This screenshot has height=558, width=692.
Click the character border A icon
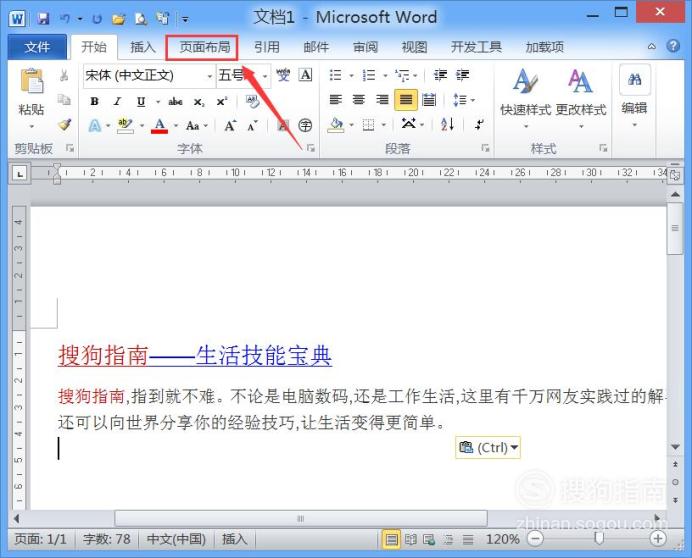(x=305, y=75)
